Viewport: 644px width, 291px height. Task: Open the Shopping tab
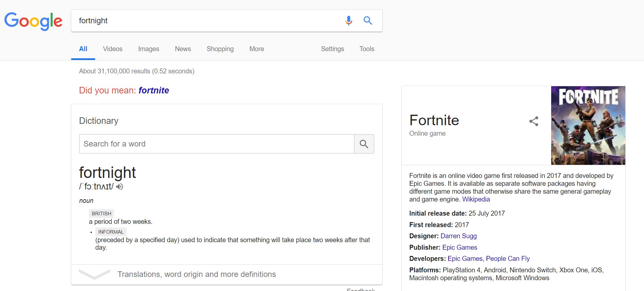point(220,49)
